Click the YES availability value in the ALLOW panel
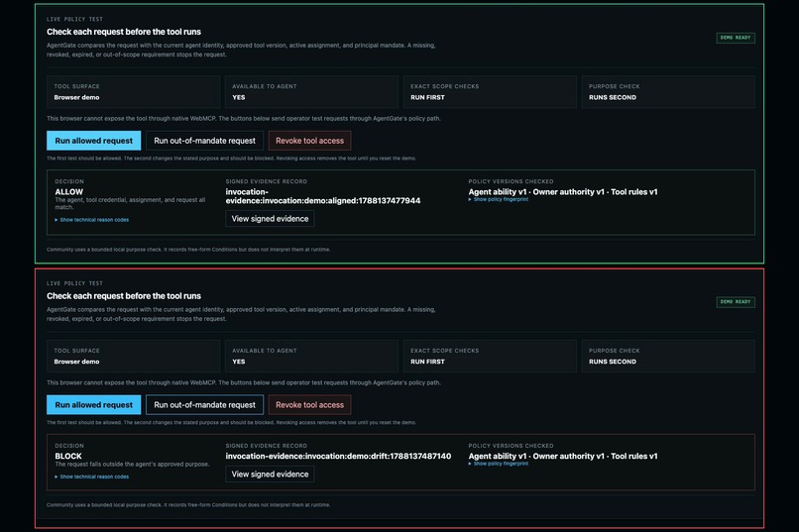 (x=239, y=97)
